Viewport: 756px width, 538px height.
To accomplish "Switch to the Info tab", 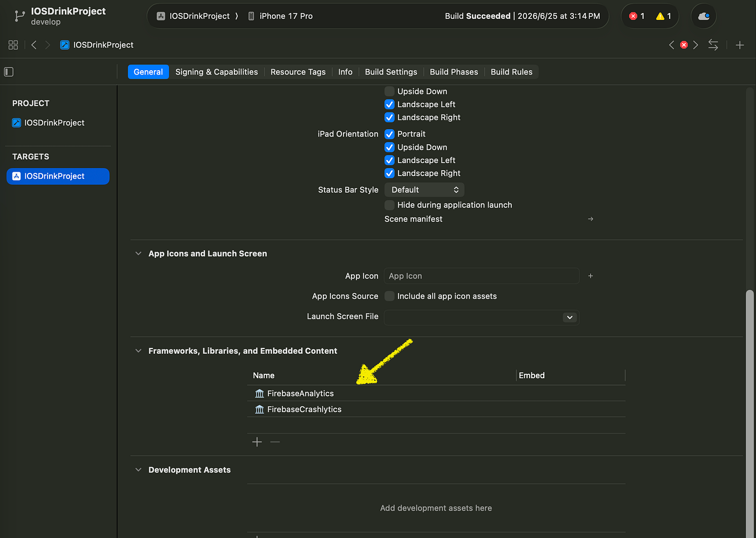I will pyautogui.click(x=346, y=72).
